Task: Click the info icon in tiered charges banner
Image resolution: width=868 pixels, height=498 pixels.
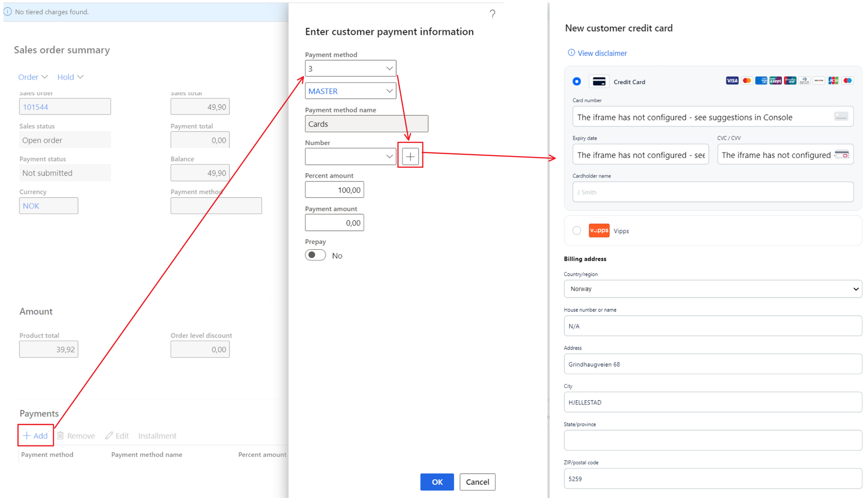Action: click(x=8, y=12)
